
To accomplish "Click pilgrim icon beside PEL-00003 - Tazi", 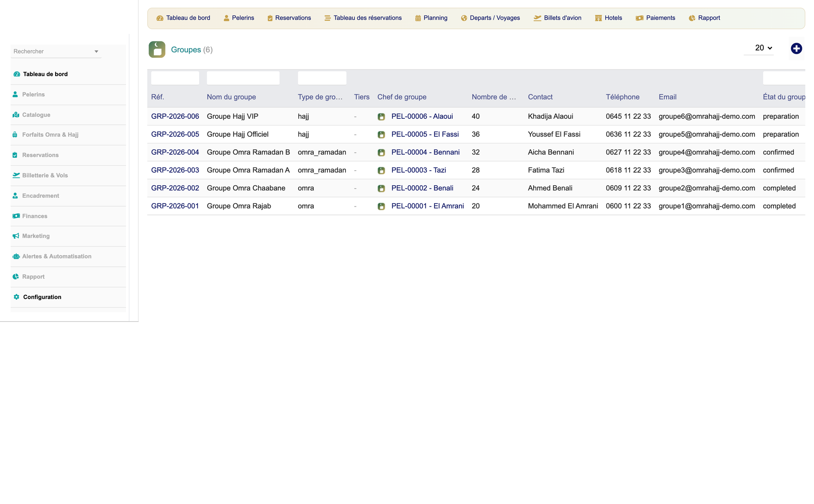I will pyautogui.click(x=381, y=171).
